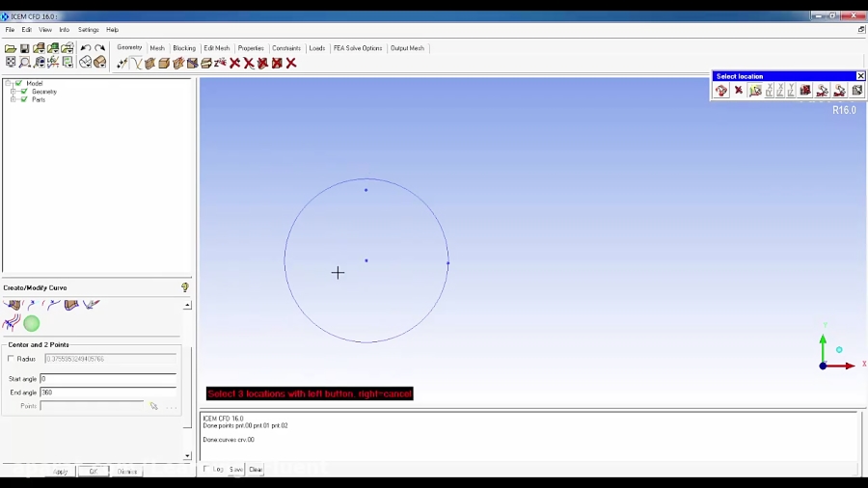Switch to the Blocking tab

click(184, 48)
